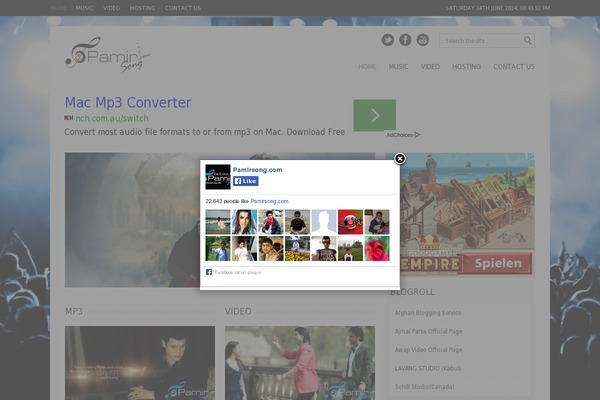The image size is (600, 400).
Task: Open the Facebook page icon in header
Action: click(405, 40)
